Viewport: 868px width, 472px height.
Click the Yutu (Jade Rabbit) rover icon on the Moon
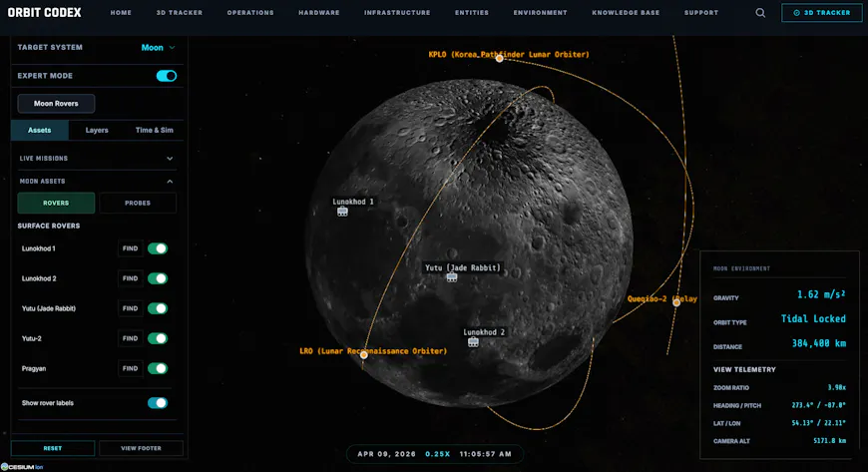[452, 277]
